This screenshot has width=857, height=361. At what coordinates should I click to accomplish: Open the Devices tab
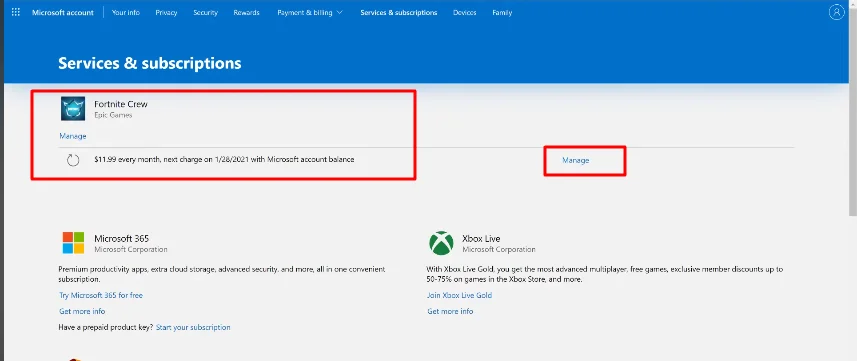coord(465,13)
